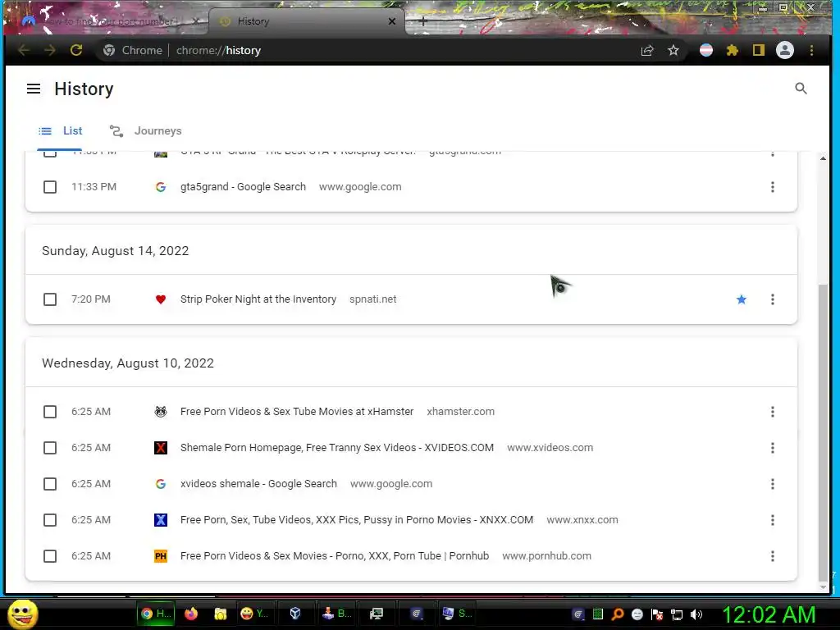Click the scrollbar up arrow
Screen dimensions: 840x630
[823, 158]
